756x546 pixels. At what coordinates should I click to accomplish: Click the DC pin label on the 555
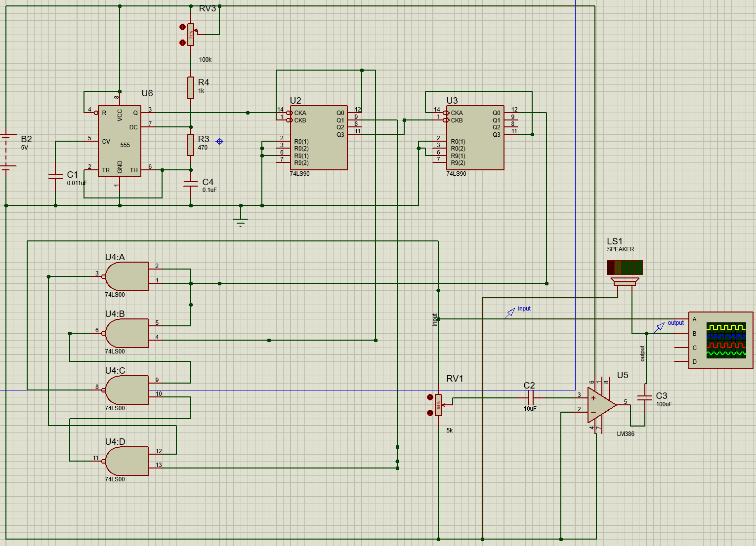(133, 127)
